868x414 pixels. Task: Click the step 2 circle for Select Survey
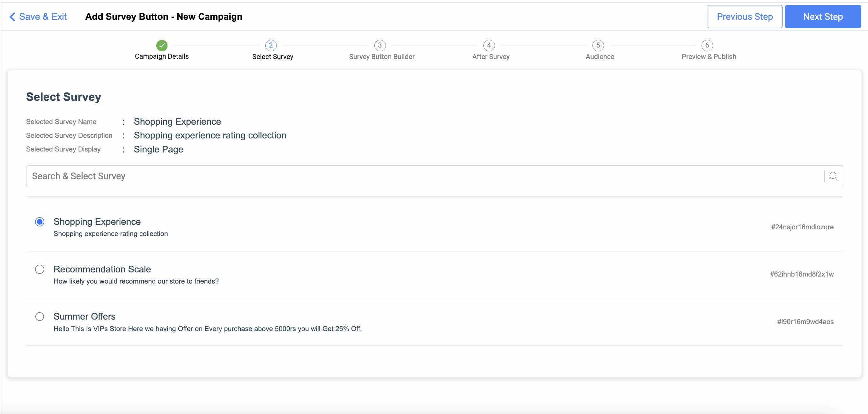coord(270,46)
